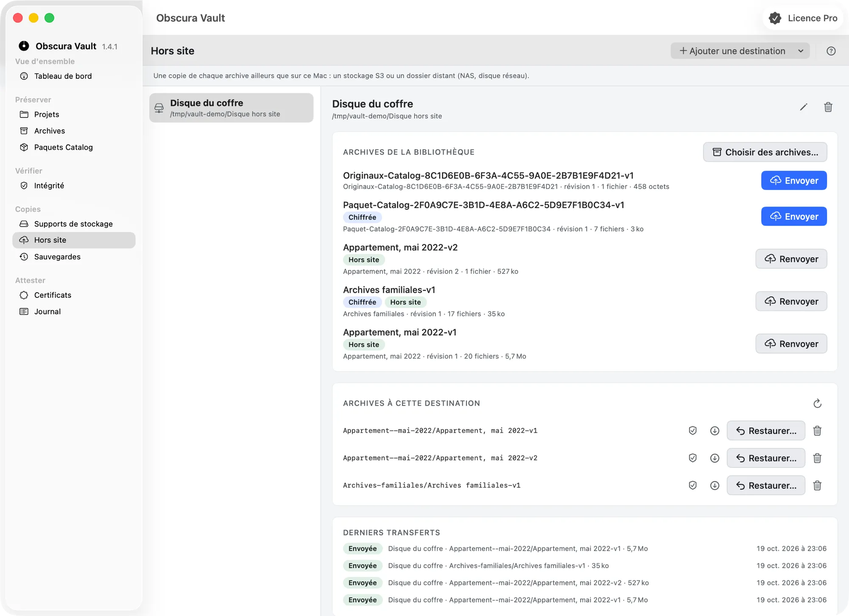Open Tableau de bord in sidebar
Image resolution: width=849 pixels, height=616 pixels.
point(74,76)
